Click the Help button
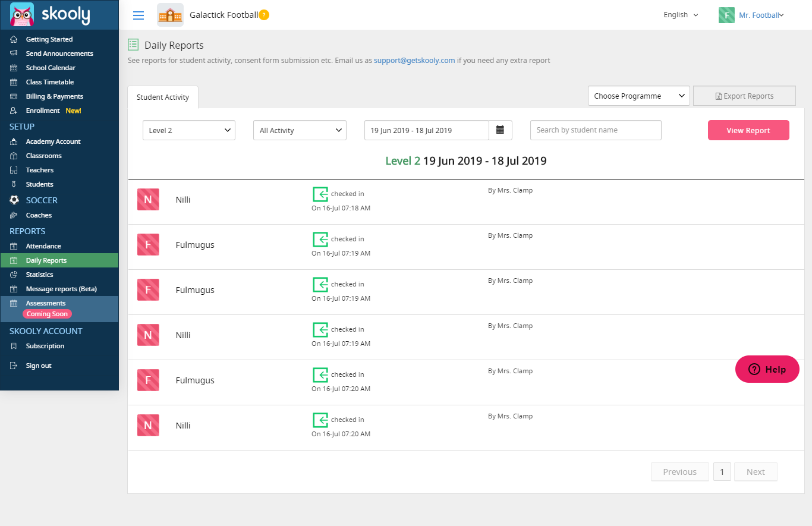The image size is (812, 526). [767, 369]
